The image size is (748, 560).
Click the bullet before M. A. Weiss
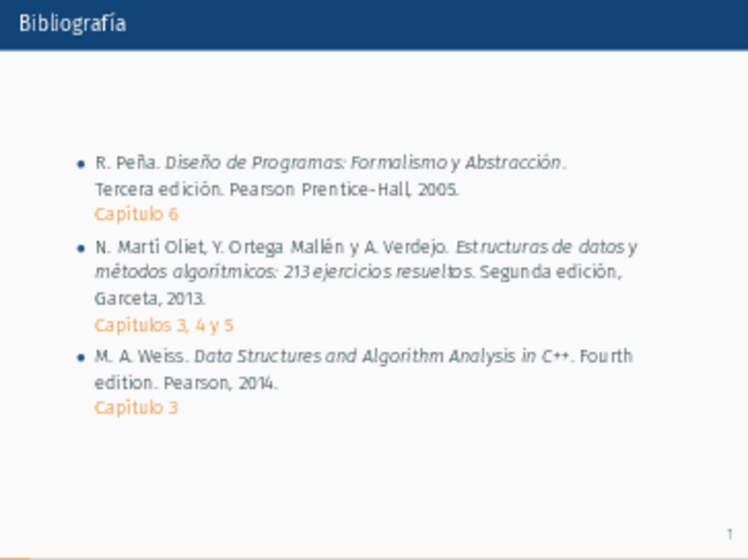tap(81, 357)
